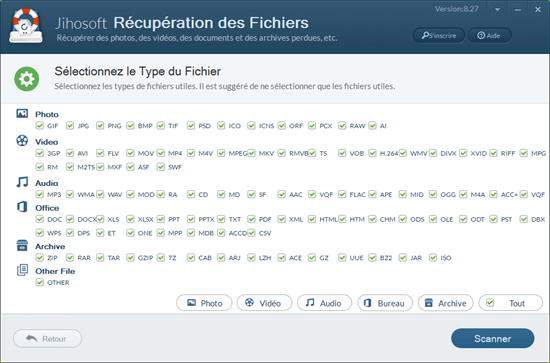Toggle the ISO archive checkbox
The image size is (550, 363).
click(433, 258)
